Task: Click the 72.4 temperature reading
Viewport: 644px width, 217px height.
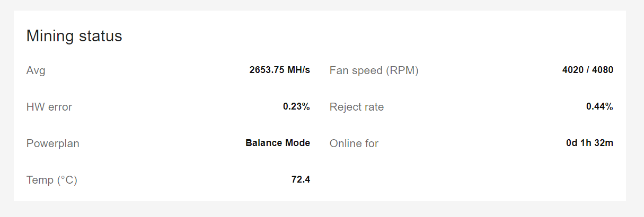Action: pyautogui.click(x=301, y=179)
